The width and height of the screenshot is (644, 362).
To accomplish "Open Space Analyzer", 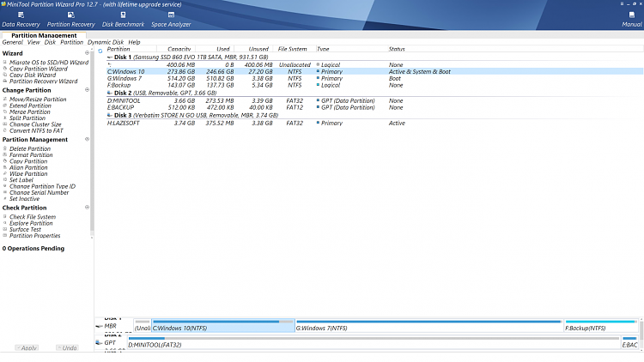I will click(171, 19).
